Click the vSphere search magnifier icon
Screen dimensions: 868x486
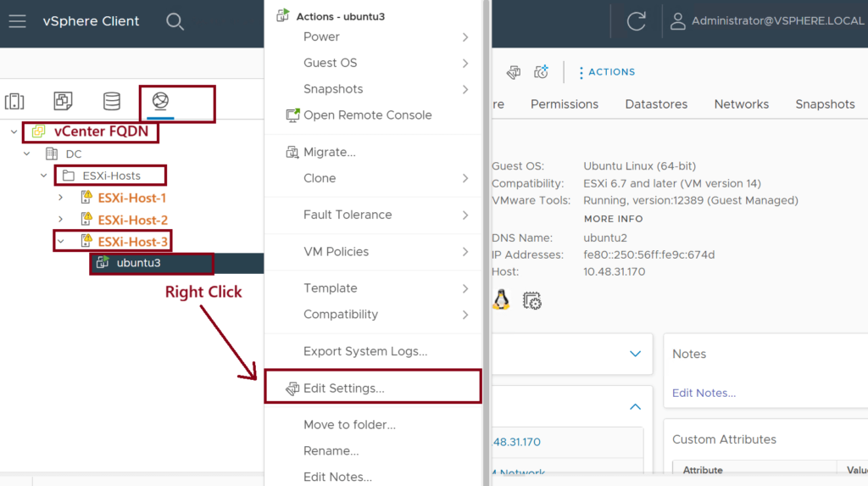pyautogui.click(x=175, y=21)
